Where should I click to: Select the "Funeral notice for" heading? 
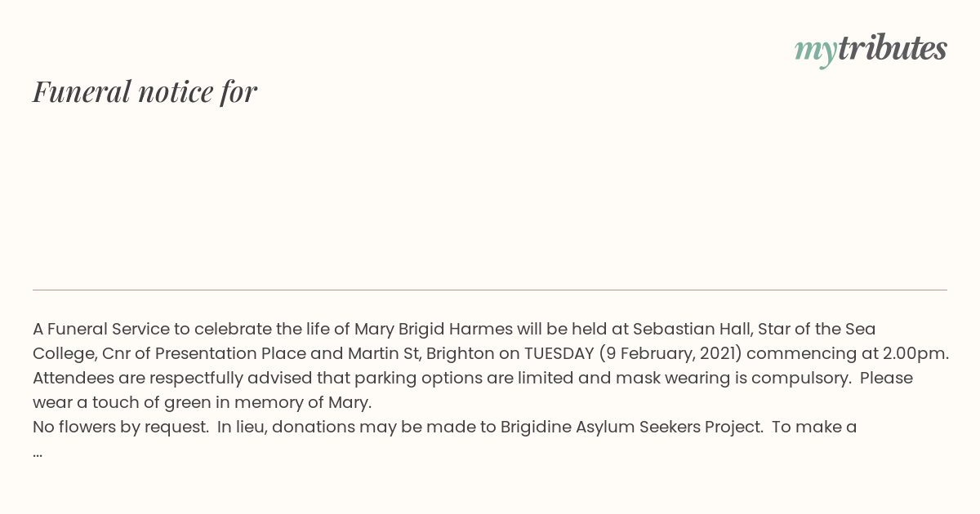145,91
